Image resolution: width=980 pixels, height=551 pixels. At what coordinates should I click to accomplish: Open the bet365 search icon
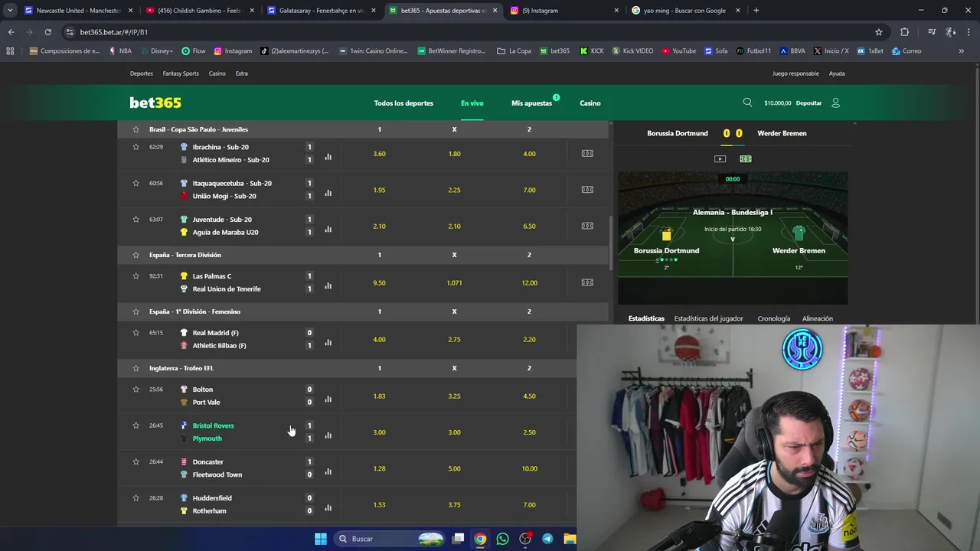[x=747, y=103]
